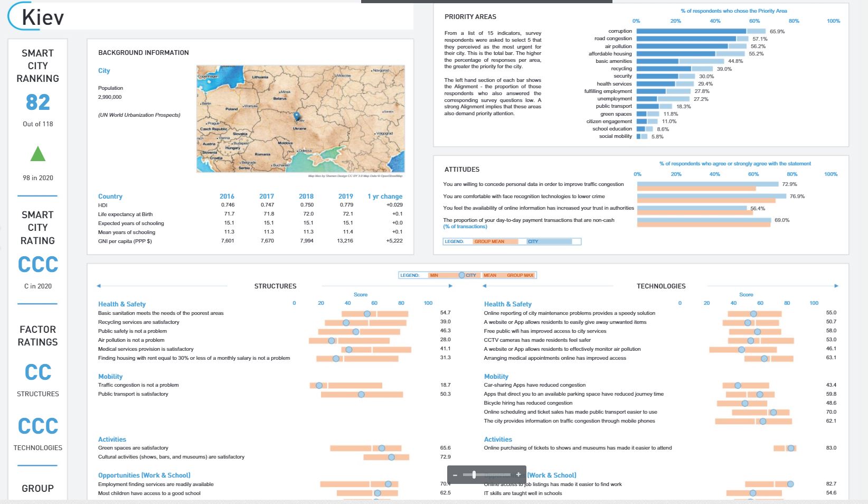The height and width of the screenshot is (504, 868).
Task: Click the PRIORITY AREAS heading
Action: click(470, 17)
